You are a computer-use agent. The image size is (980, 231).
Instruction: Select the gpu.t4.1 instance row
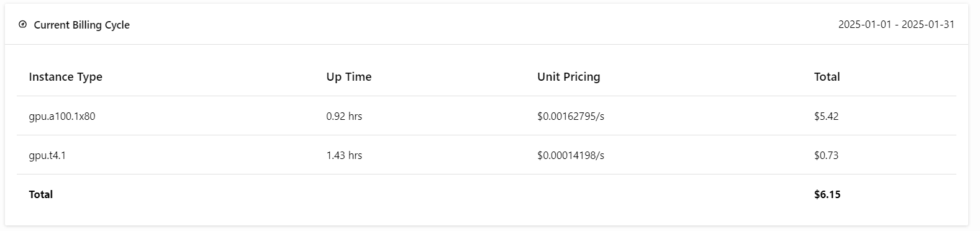coord(486,155)
